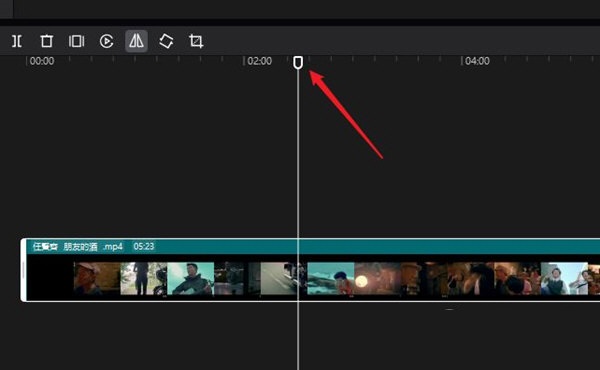Click the Rotate tool icon
This screenshot has width=600, height=370.
pyautogui.click(x=166, y=41)
